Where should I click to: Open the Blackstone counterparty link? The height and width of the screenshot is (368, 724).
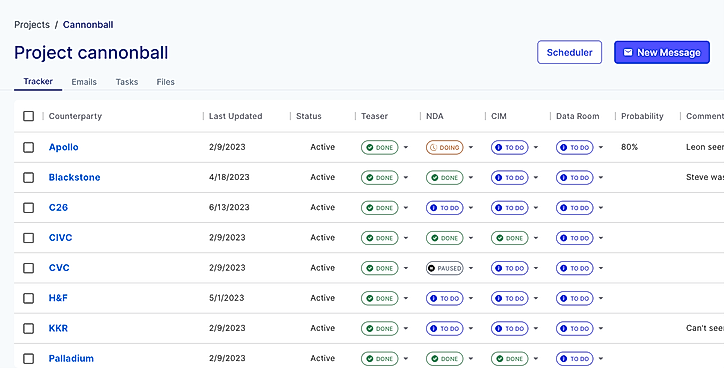tap(74, 177)
